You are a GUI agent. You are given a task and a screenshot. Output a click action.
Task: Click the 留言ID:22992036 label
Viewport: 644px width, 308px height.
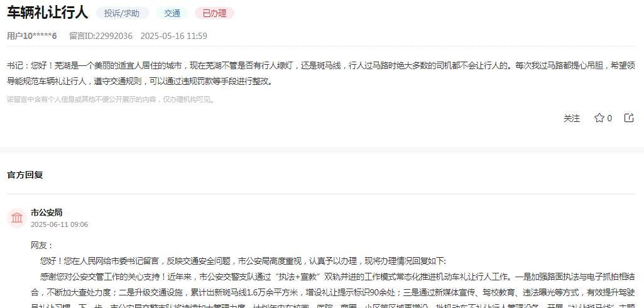pyautogui.click(x=101, y=36)
